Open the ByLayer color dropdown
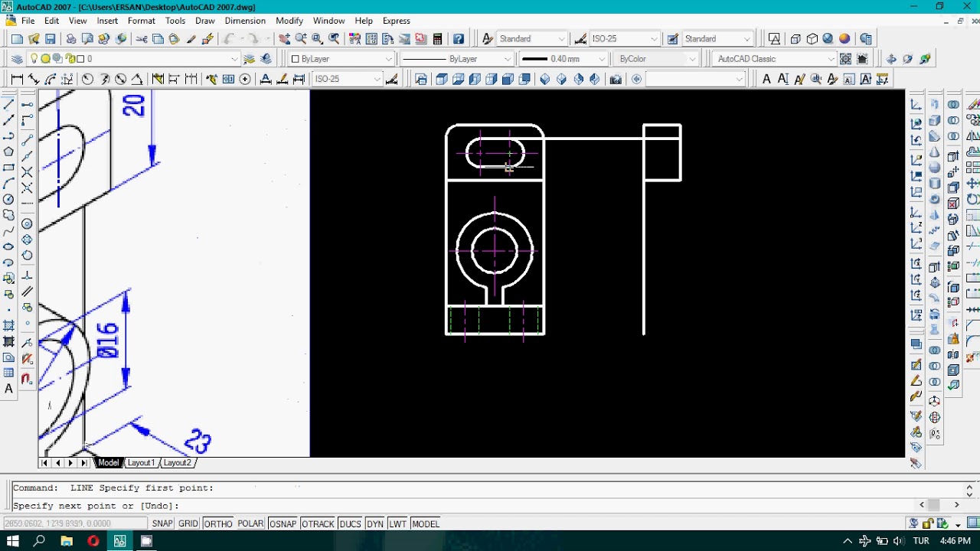This screenshot has width=980, height=551. [x=341, y=59]
